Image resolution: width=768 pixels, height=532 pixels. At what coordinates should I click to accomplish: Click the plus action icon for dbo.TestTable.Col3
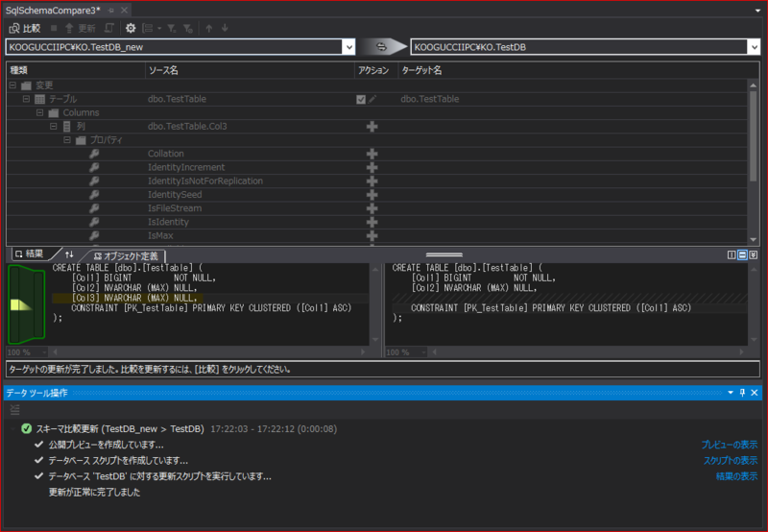372,127
